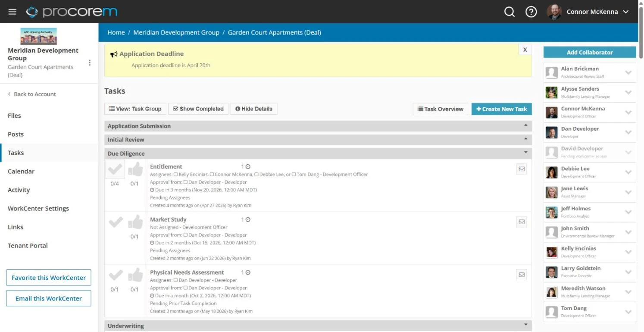Expand Tom Dang's collaborator chevron
Viewport: 644px width, 332px height.
(628, 312)
